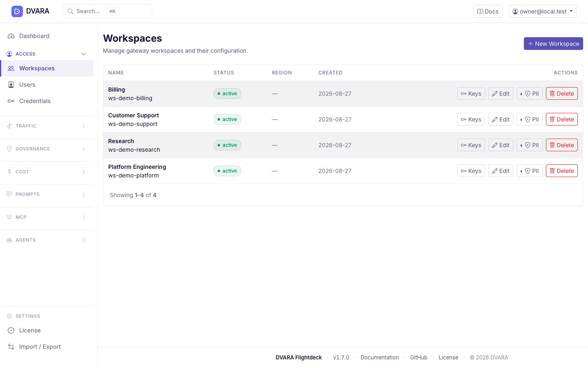This screenshot has height=368, width=588.
Task: Click the Dashboard gauge icon
Action: pos(11,36)
